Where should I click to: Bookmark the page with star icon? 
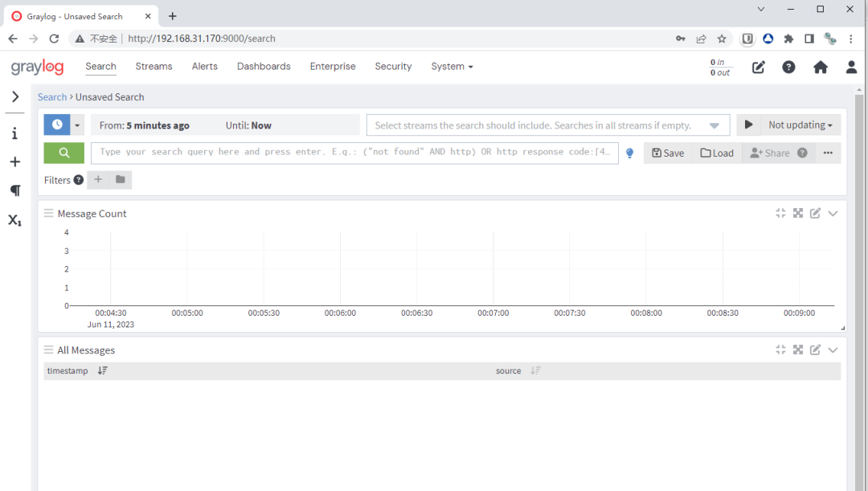[721, 39]
